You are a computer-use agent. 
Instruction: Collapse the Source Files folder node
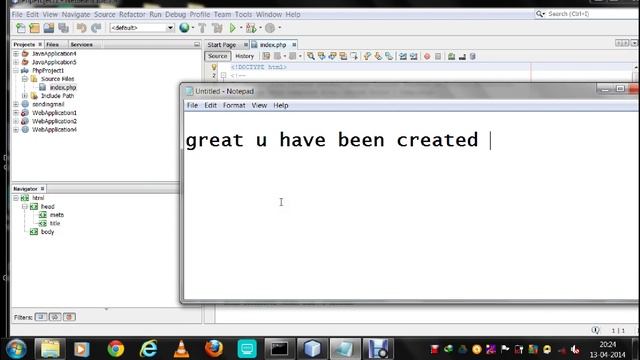click(25, 79)
